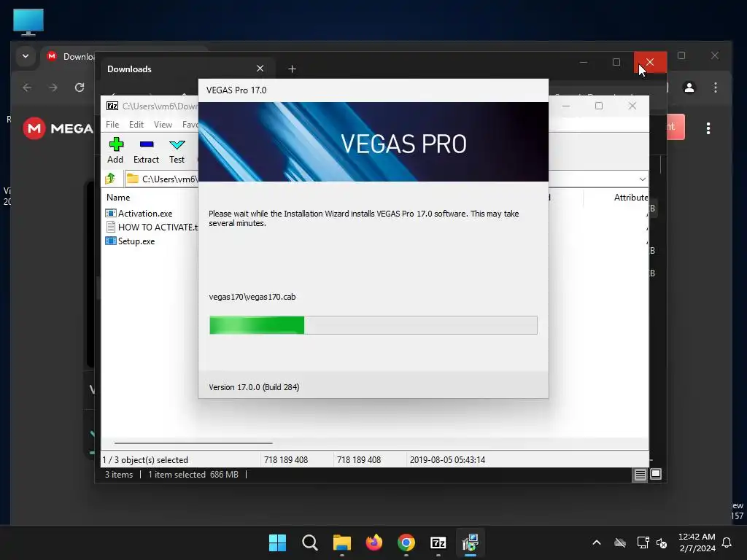Image resolution: width=747 pixels, height=560 pixels.
Task: Open File Explorer from the taskbar
Action: coord(341,542)
